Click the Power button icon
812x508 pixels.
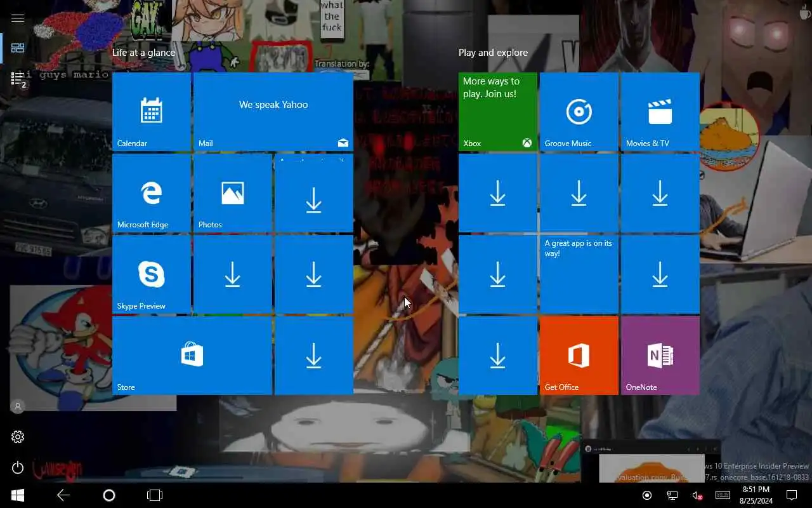point(18,468)
